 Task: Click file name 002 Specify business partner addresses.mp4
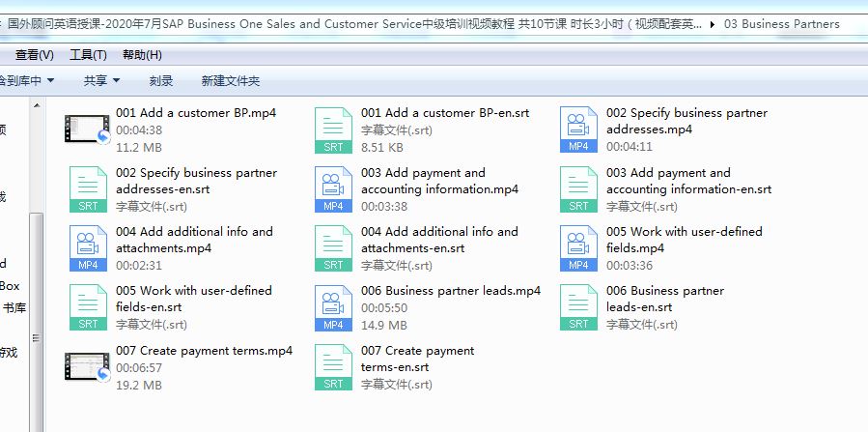(x=687, y=122)
